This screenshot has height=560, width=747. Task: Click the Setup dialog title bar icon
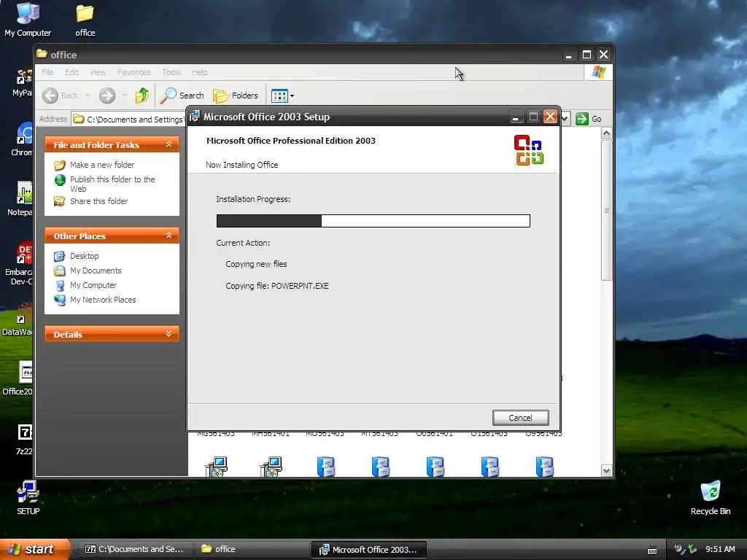(x=194, y=116)
